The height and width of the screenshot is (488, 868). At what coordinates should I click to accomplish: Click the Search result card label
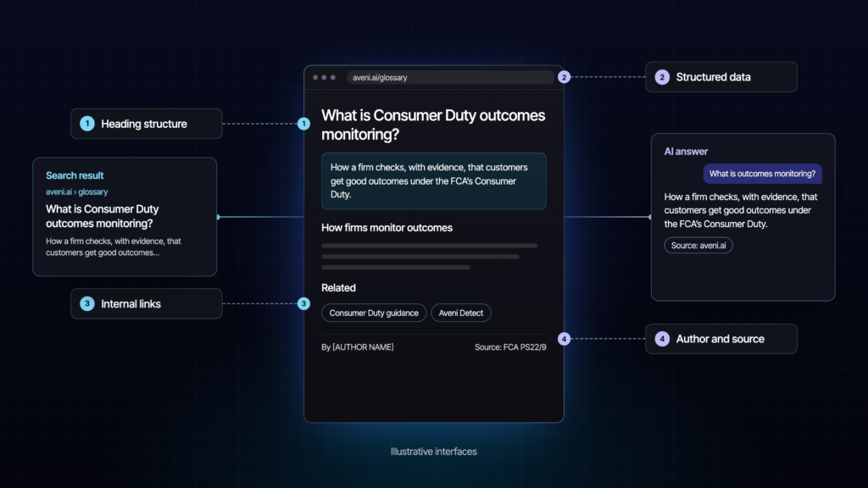click(75, 175)
